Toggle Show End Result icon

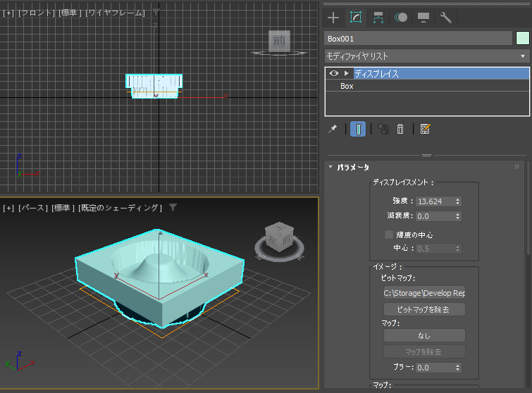point(358,129)
